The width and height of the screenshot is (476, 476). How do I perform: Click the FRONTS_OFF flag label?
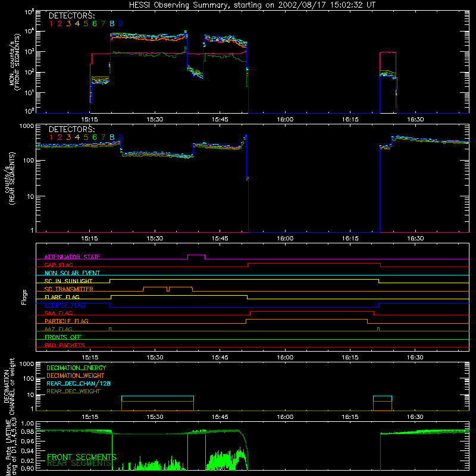click(x=63, y=337)
